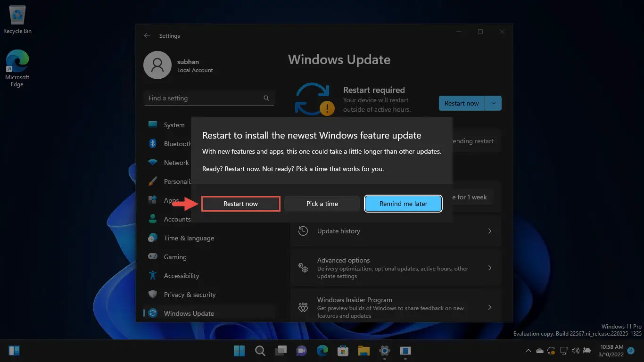The image size is (644, 362).
Task: Click the Time & language globe icon
Action: pyautogui.click(x=153, y=238)
